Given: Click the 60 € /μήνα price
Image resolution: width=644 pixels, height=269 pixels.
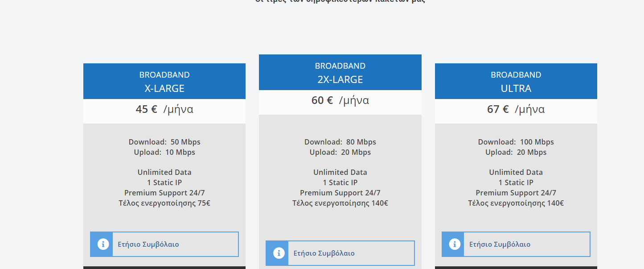Looking at the screenshot, I should pyautogui.click(x=340, y=100).
